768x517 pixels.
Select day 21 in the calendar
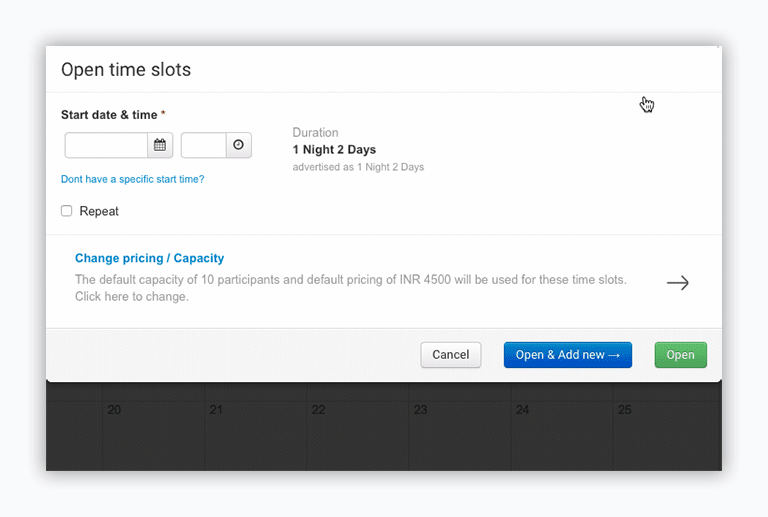click(216, 410)
